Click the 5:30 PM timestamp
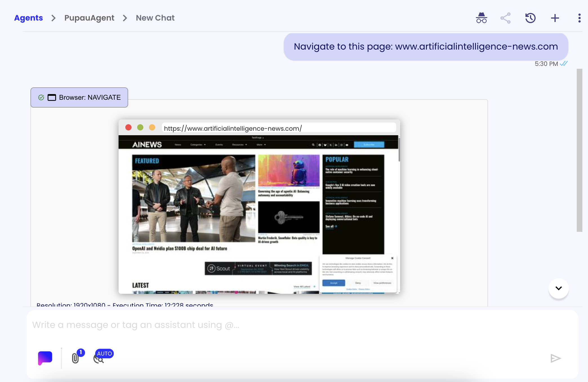Screen dimensions: 588x382 tap(546, 64)
